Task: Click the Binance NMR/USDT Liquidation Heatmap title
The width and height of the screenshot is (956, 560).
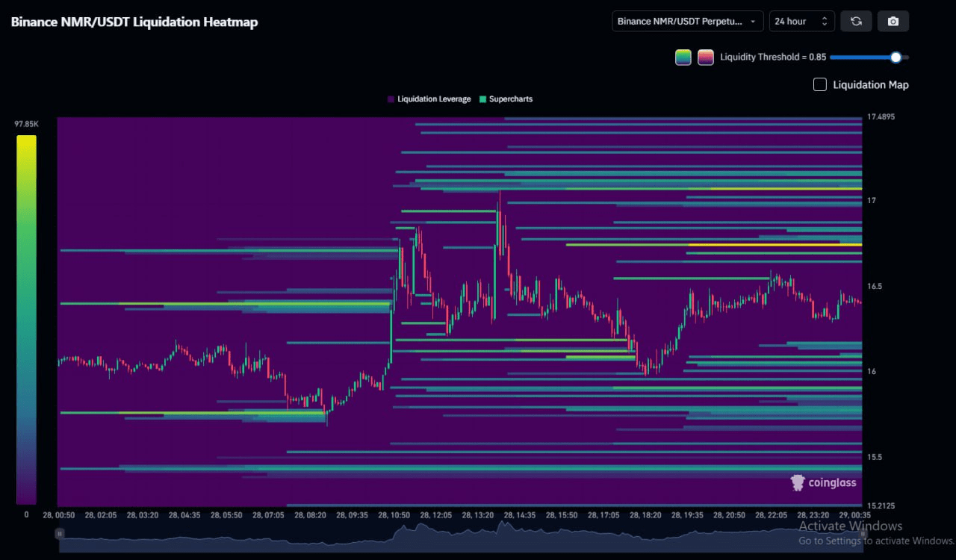Action: pyautogui.click(x=134, y=22)
